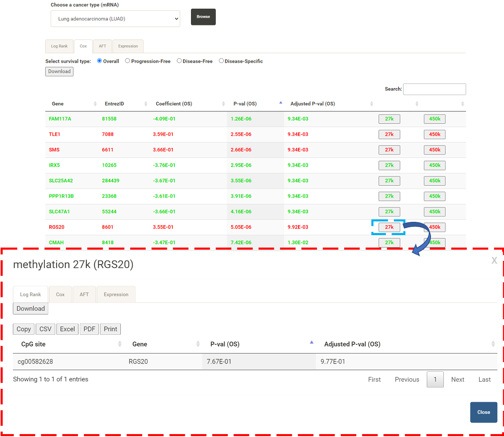Select Overall survival type
Viewport: 504px width, 437px height.
click(x=100, y=61)
